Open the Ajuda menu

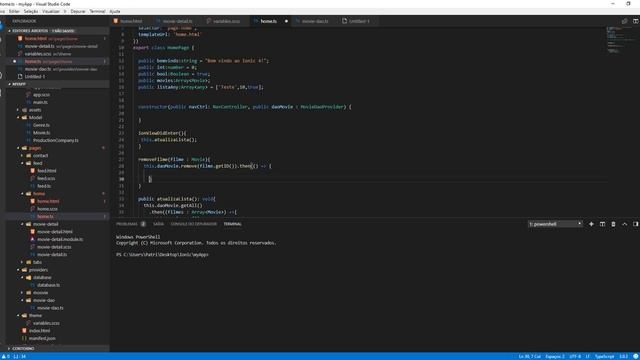(115, 11)
